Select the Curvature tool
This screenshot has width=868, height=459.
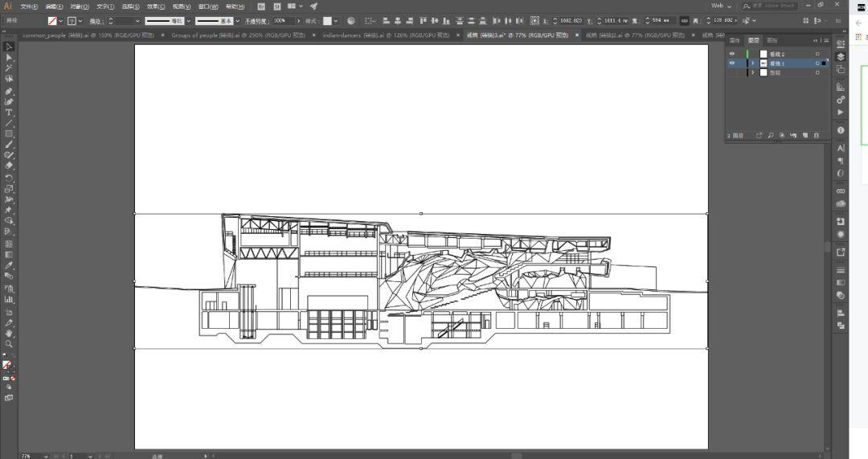click(x=9, y=102)
